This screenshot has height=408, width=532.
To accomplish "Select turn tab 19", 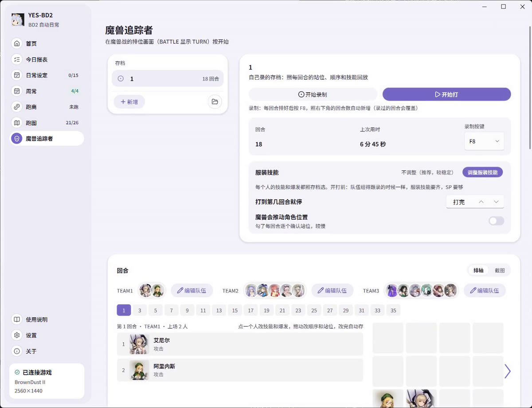I will click(x=266, y=311).
